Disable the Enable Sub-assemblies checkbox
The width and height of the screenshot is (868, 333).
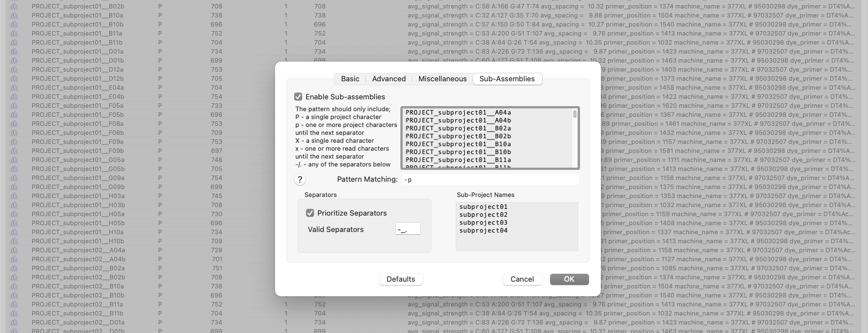(299, 97)
